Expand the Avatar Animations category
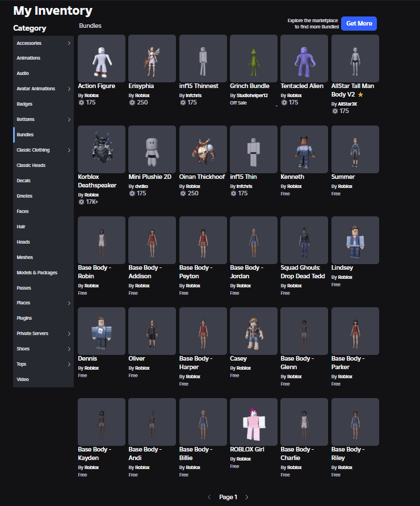This screenshot has height=506, width=420. (69, 89)
